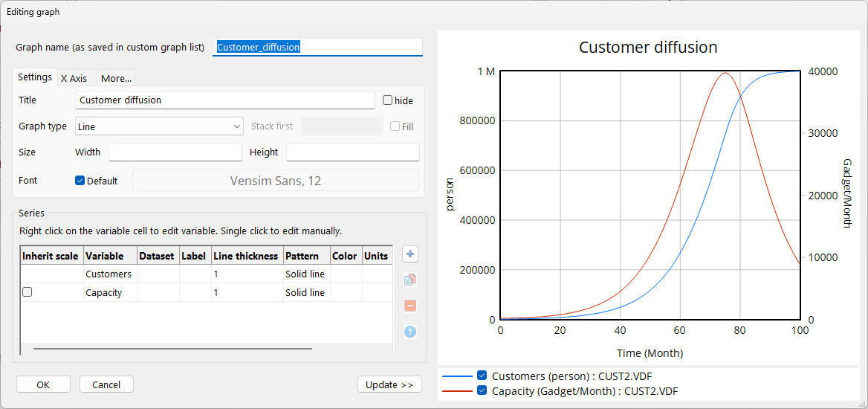Click Pattern cell for Capacity row

pos(306,293)
